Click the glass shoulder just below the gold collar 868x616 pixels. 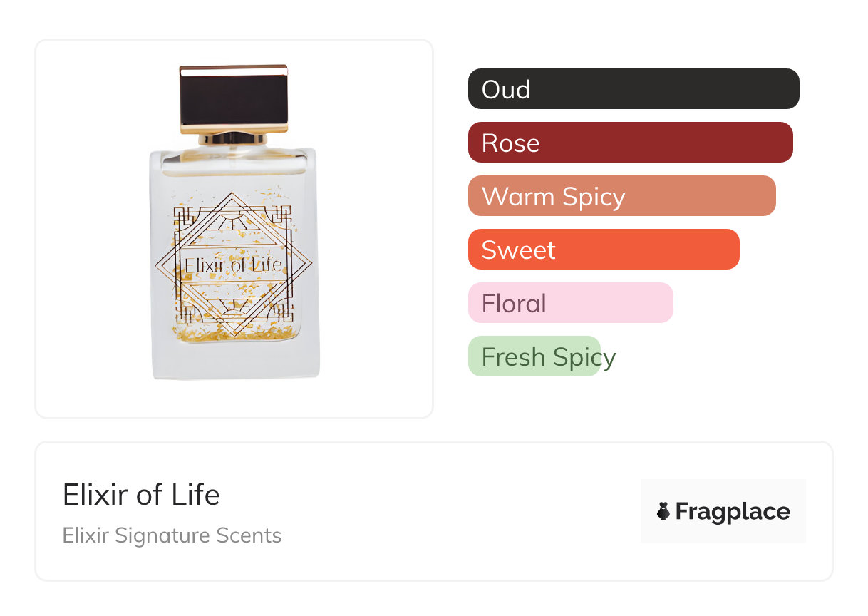tap(234, 157)
